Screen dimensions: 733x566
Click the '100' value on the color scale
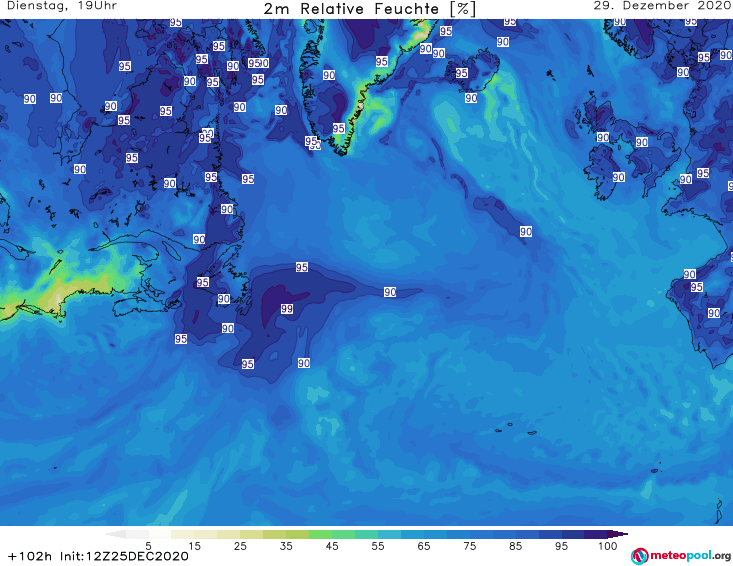pos(607,546)
